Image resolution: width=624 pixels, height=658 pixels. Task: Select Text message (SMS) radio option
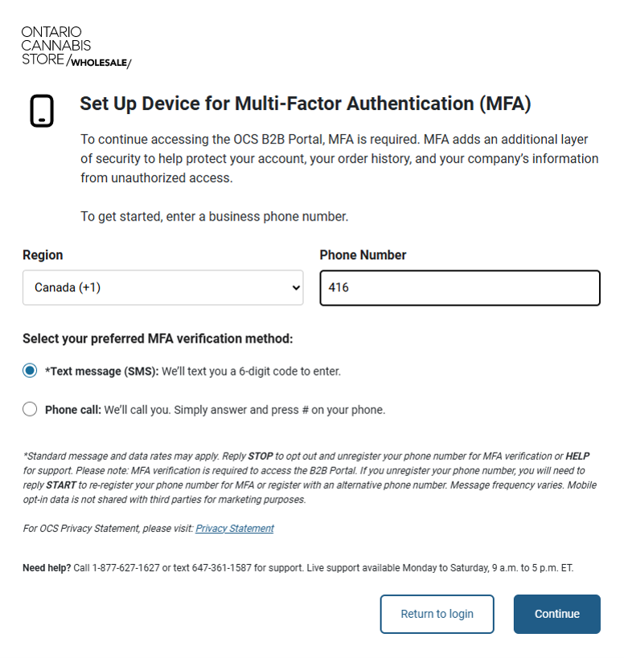pyautogui.click(x=30, y=371)
